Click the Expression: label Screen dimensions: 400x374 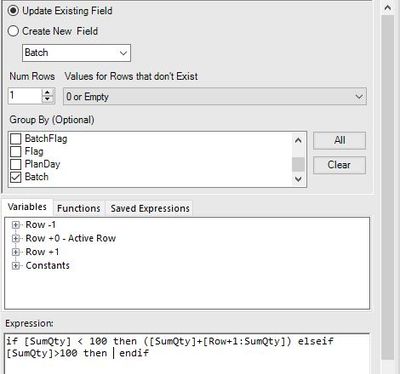[x=29, y=323]
